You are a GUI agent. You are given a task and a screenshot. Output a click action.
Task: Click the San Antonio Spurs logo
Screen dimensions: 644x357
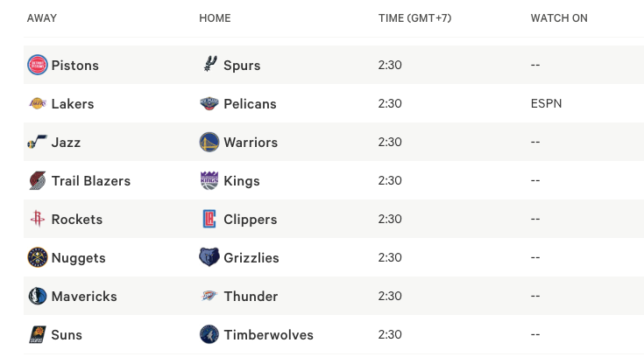[x=210, y=65]
